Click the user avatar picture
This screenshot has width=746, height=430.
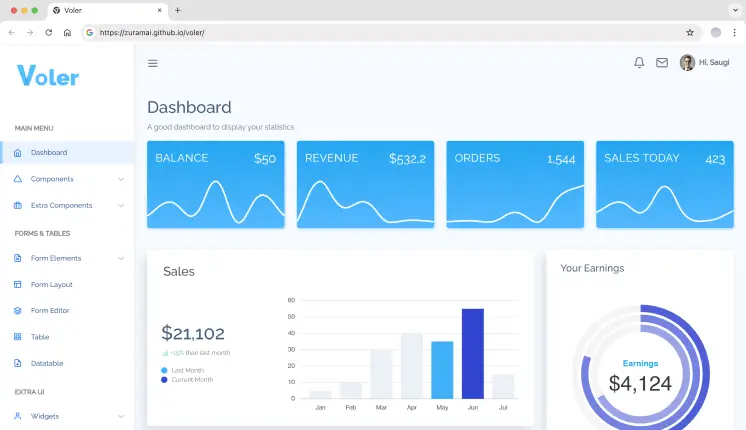(687, 62)
